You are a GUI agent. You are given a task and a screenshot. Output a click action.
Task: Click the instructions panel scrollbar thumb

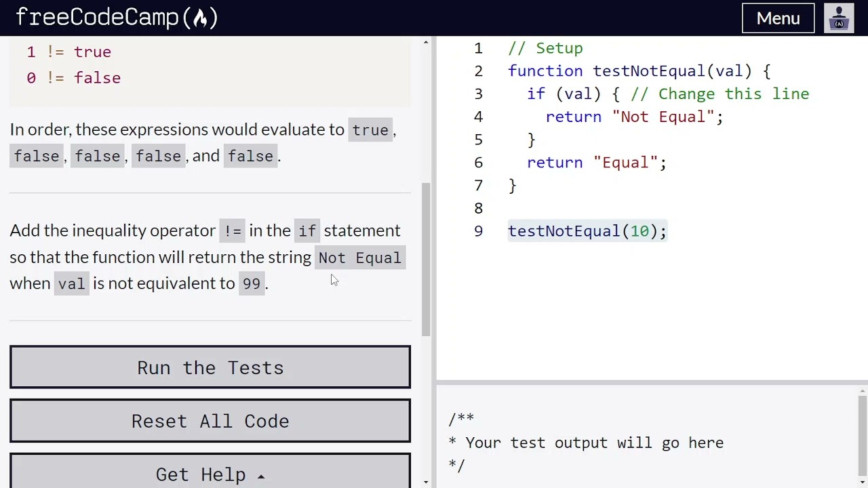pyautogui.click(x=426, y=259)
